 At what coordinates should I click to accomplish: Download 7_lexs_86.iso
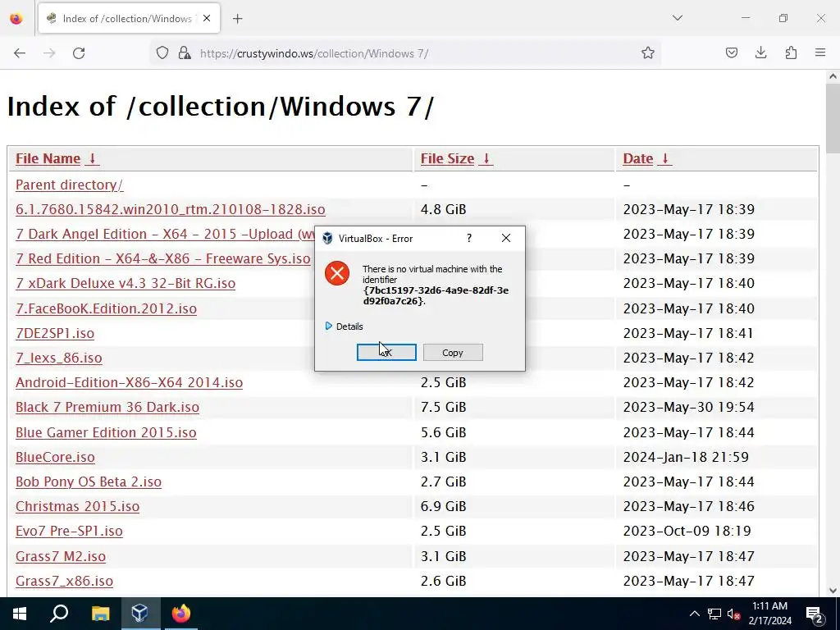[x=59, y=358]
